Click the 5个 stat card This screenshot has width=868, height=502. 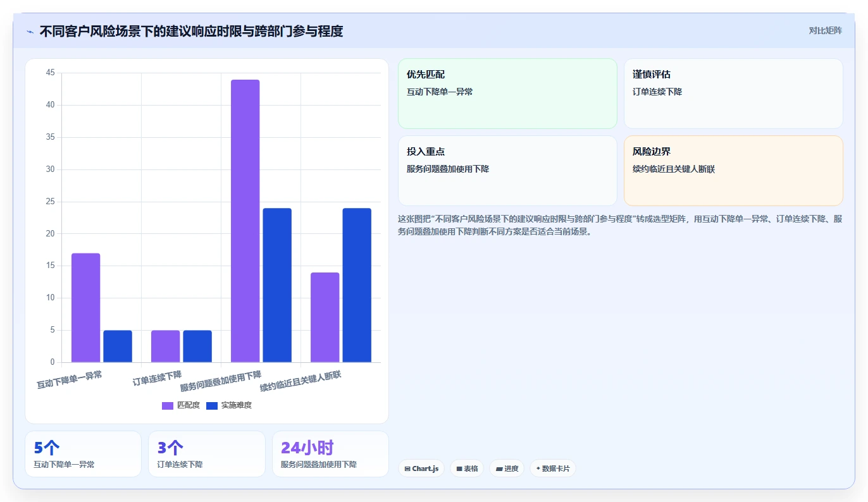pos(83,454)
